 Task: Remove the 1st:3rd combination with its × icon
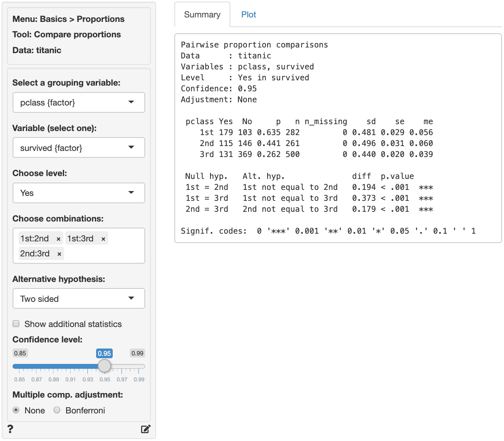104,238
